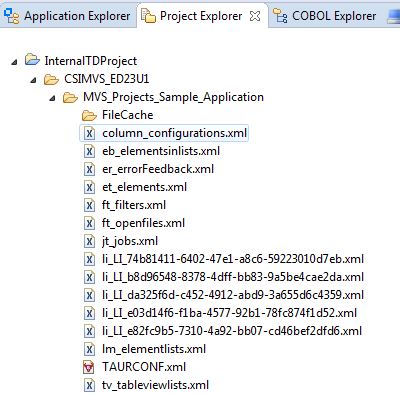Image resolution: width=400 pixels, height=394 pixels.
Task: Click the et_elements.xml file icon
Action: (89, 187)
